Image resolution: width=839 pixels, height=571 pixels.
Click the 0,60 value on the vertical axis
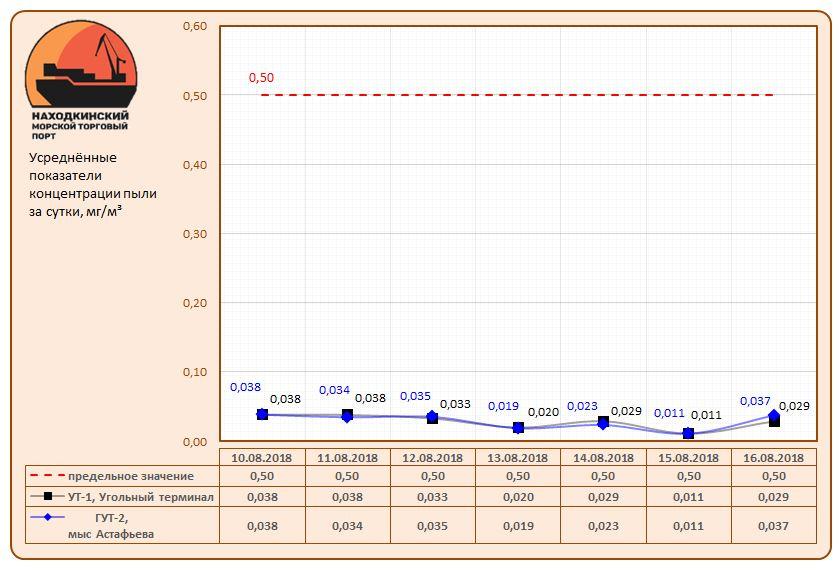pos(194,26)
